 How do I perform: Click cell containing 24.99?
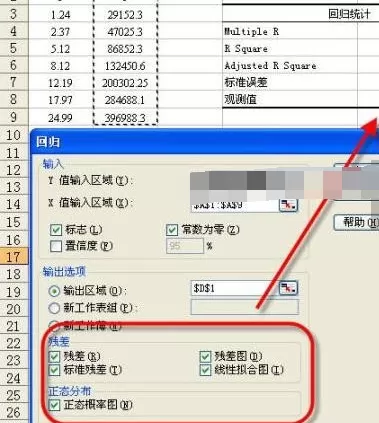(x=61, y=117)
